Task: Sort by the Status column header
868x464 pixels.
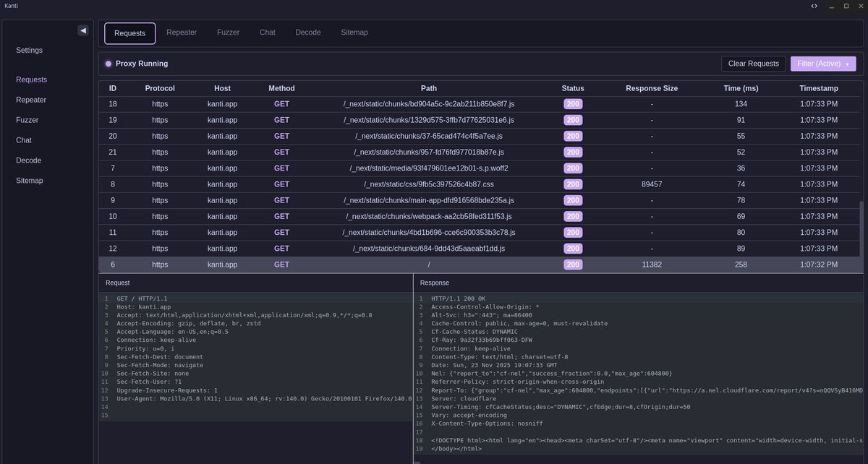Action: pos(573,88)
